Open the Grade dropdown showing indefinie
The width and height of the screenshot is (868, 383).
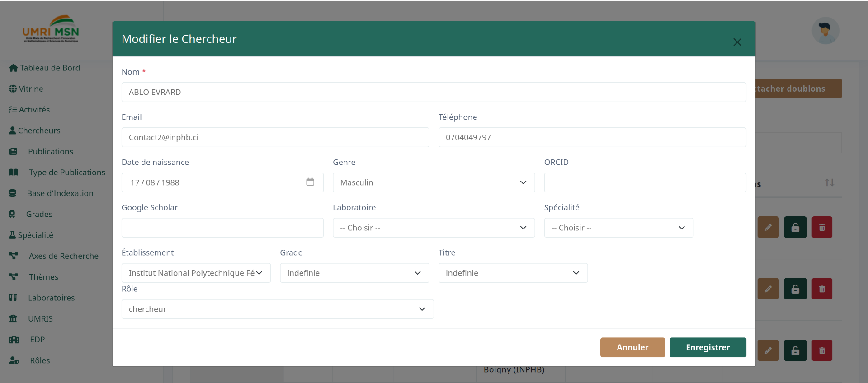(x=354, y=273)
